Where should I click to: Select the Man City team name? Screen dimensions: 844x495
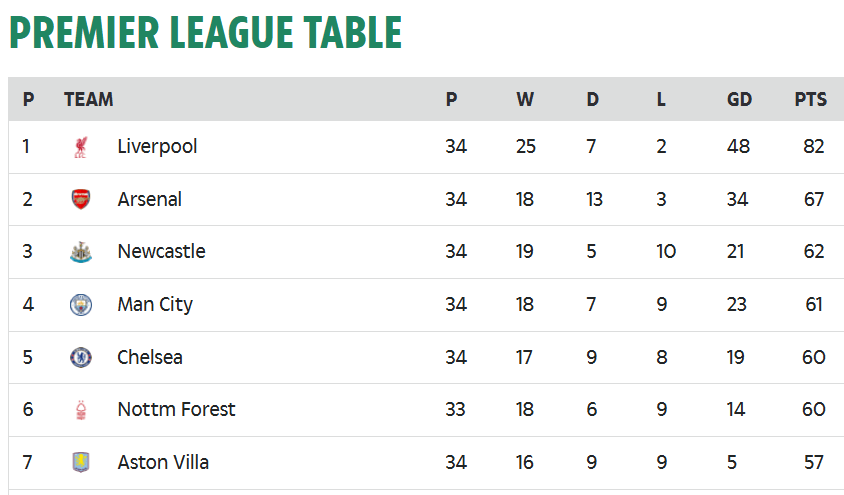coord(155,305)
